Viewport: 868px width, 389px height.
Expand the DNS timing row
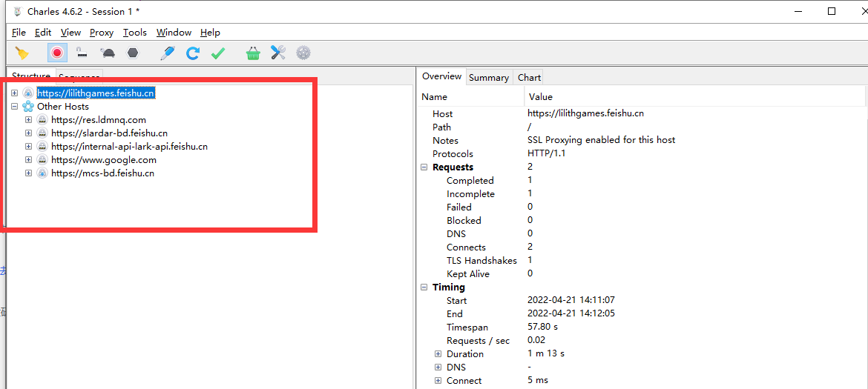438,367
